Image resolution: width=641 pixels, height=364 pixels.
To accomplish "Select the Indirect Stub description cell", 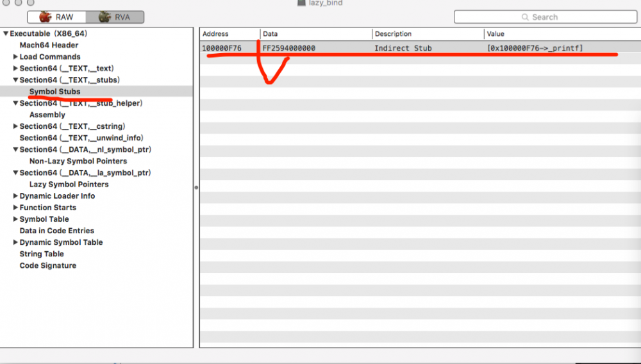I will click(403, 48).
